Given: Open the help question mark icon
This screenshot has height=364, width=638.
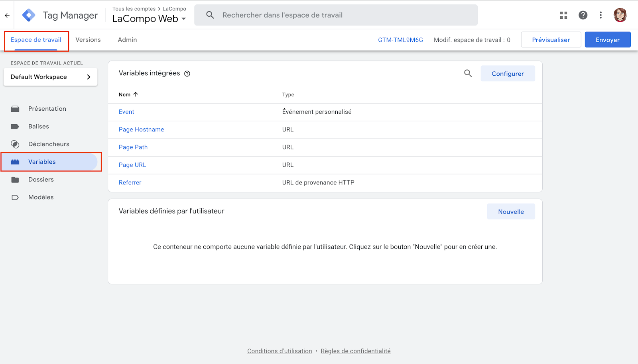Looking at the screenshot, I should [583, 15].
